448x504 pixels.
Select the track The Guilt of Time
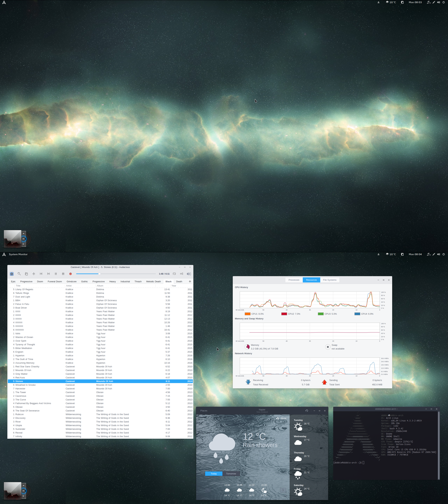tap(100, 359)
